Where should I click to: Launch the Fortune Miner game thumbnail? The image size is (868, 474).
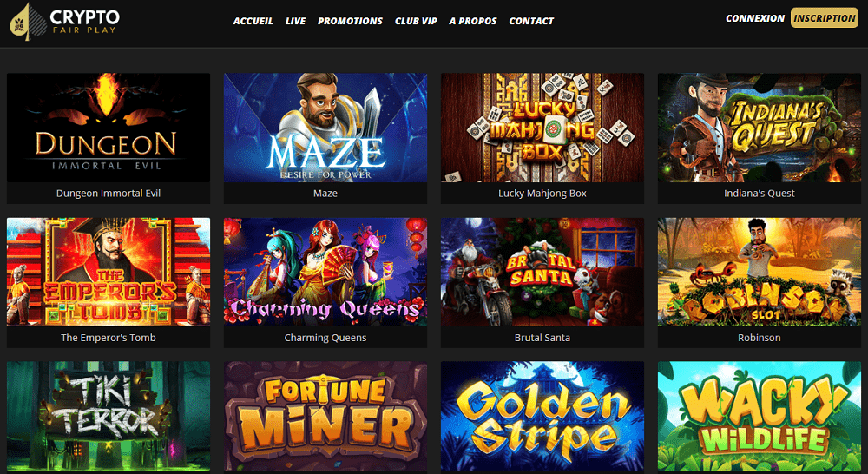[325, 417]
